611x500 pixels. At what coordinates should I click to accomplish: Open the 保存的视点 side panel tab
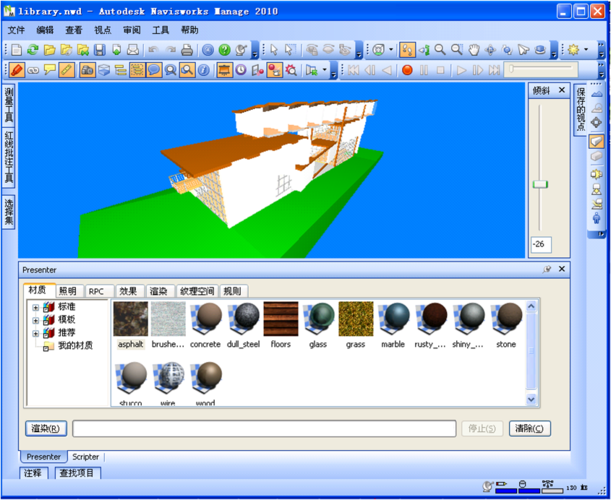point(581,109)
